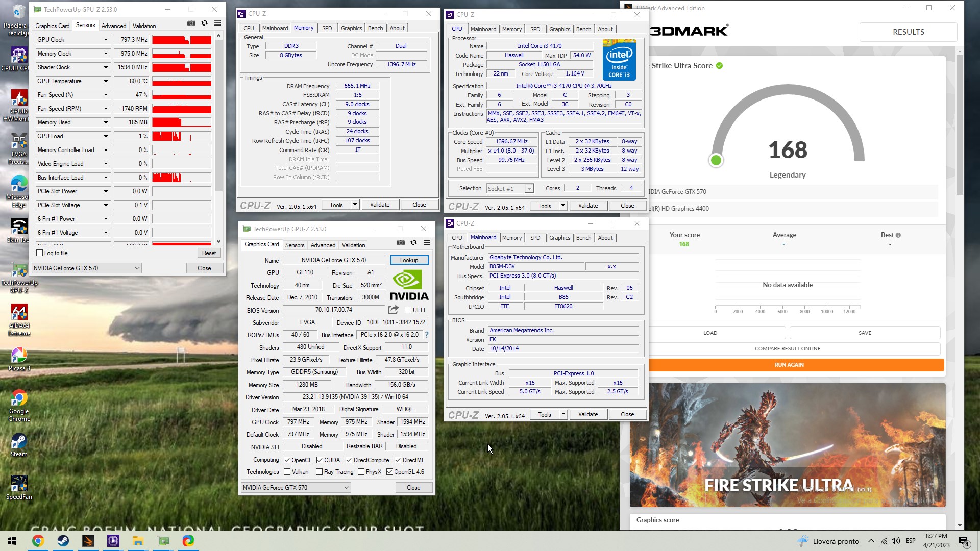Click File Explorer icon in the taskbar
The width and height of the screenshot is (980, 551).
(138, 541)
